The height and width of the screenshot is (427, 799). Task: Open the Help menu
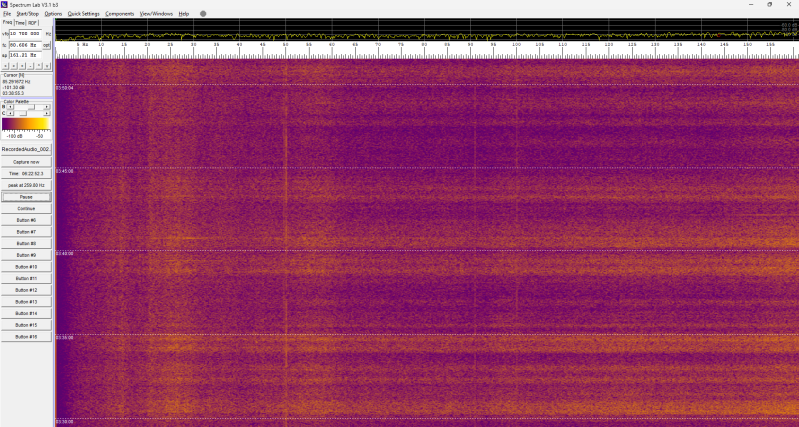click(183, 14)
